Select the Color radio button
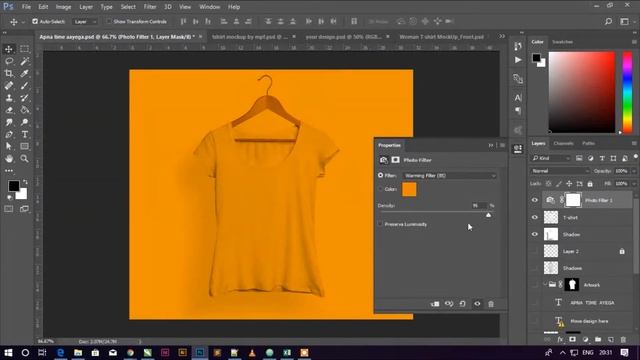The height and width of the screenshot is (360, 640). click(x=380, y=189)
